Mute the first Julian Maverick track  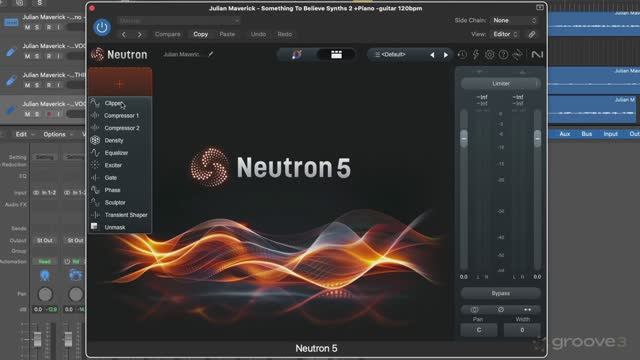coord(27,27)
